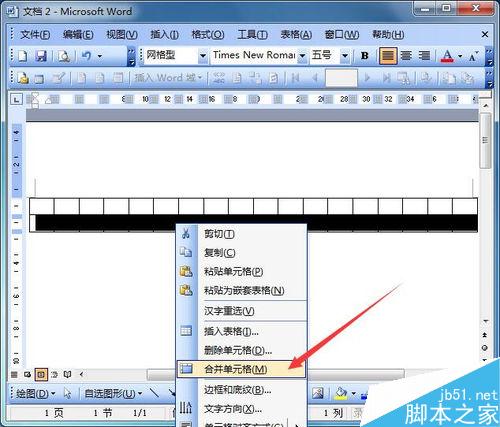Open the 插入(I) menu
Image resolution: width=500 pixels, height=427 pixels.
164,34
